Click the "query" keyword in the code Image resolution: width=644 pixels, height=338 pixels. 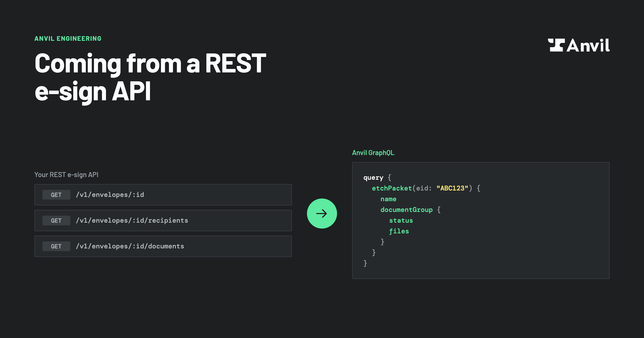(x=373, y=178)
